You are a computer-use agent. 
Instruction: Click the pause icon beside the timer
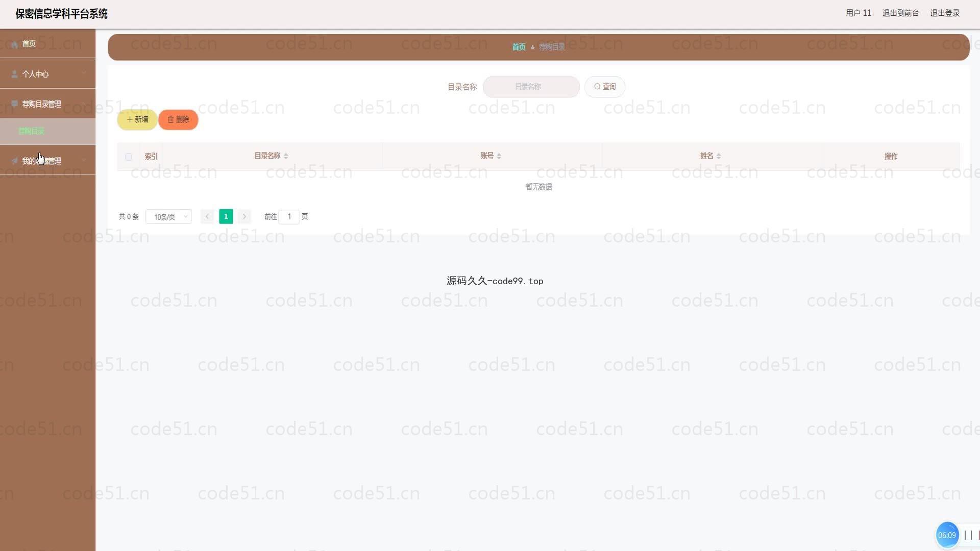(x=968, y=535)
